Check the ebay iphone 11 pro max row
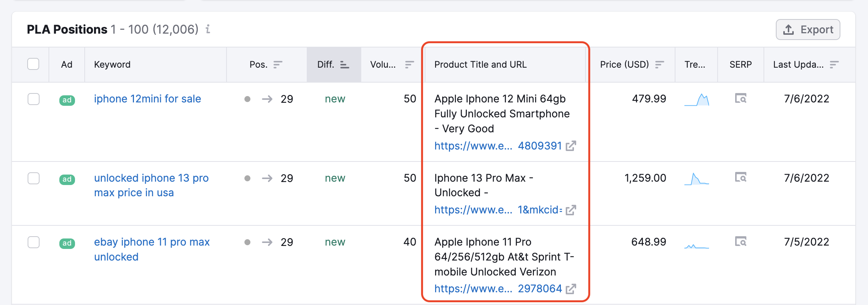This screenshot has height=305, width=868. pyautogui.click(x=33, y=242)
